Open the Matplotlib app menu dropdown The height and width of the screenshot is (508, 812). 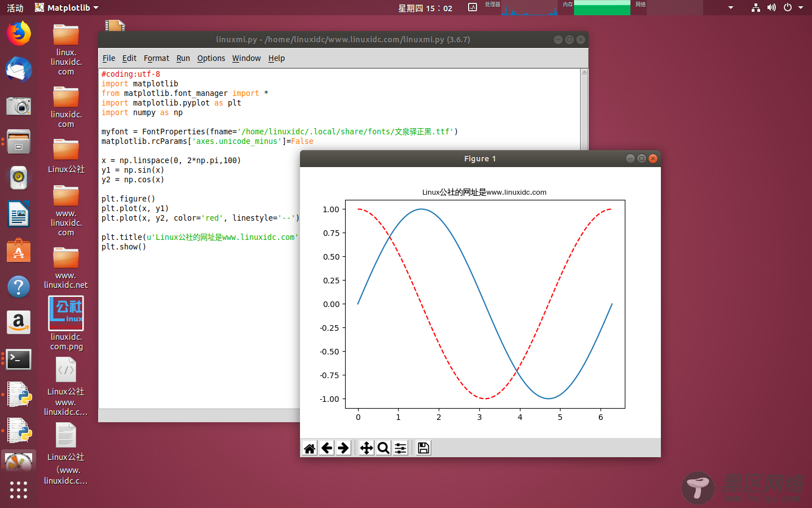67,7
